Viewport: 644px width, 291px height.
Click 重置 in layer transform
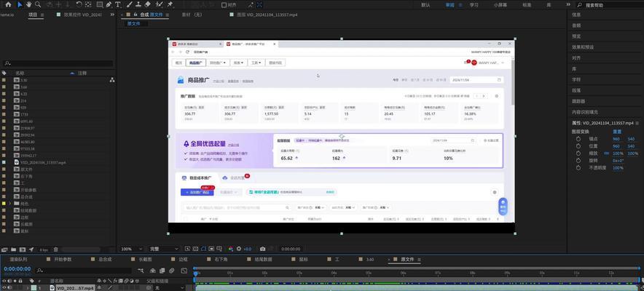point(617,132)
